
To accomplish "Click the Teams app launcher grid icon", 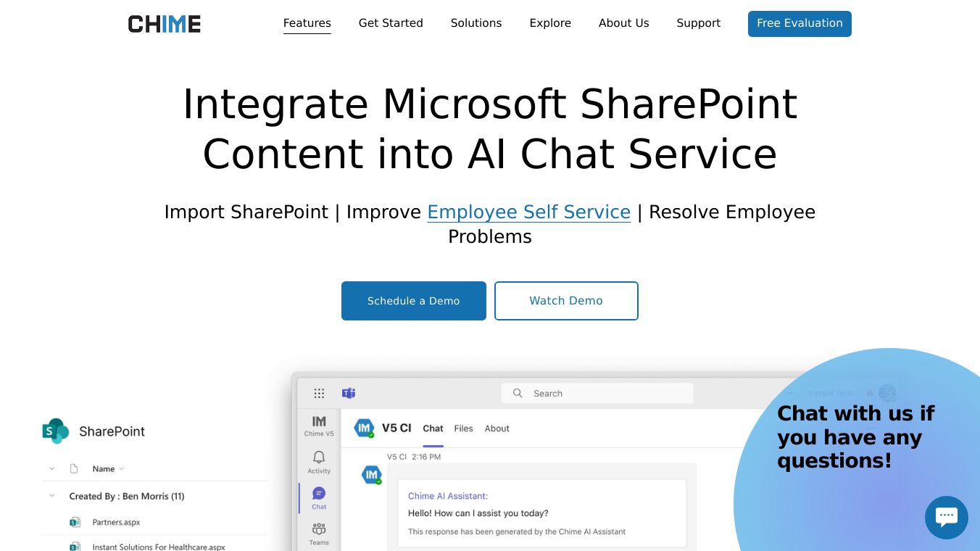I will pyautogui.click(x=319, y=394).
